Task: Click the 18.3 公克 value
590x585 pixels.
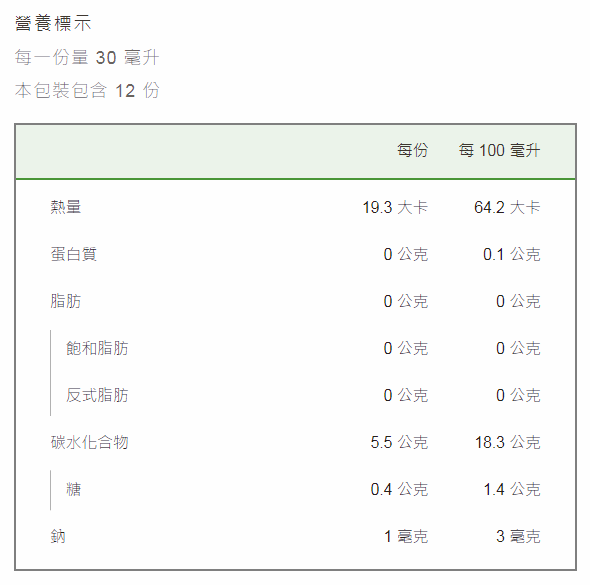Action: tap(508, 442)
